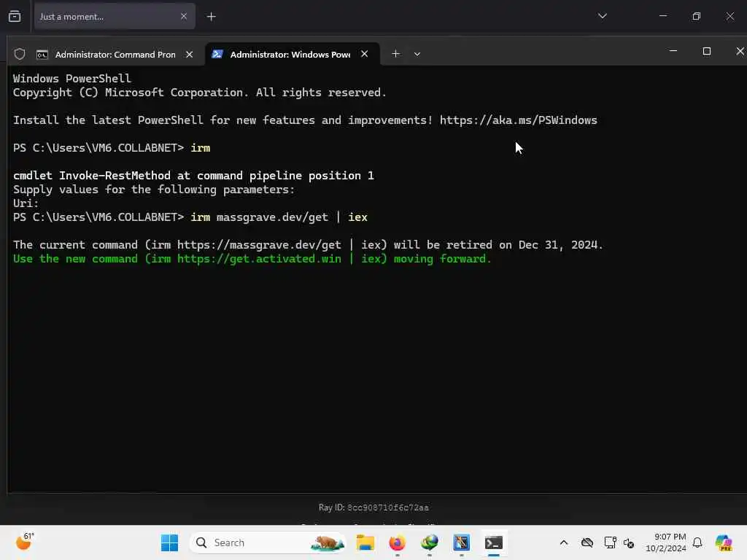Show hidden system tray icons
This screenshot has width=747, height=560.
tap(564, 542)
